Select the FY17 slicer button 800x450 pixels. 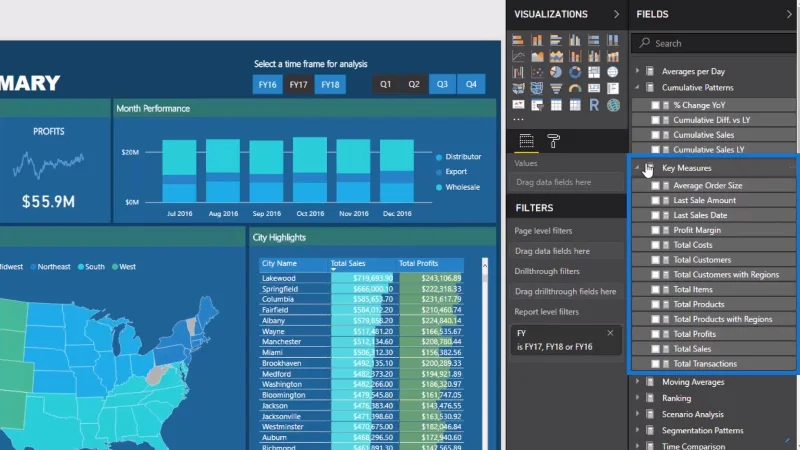(298, 85)
